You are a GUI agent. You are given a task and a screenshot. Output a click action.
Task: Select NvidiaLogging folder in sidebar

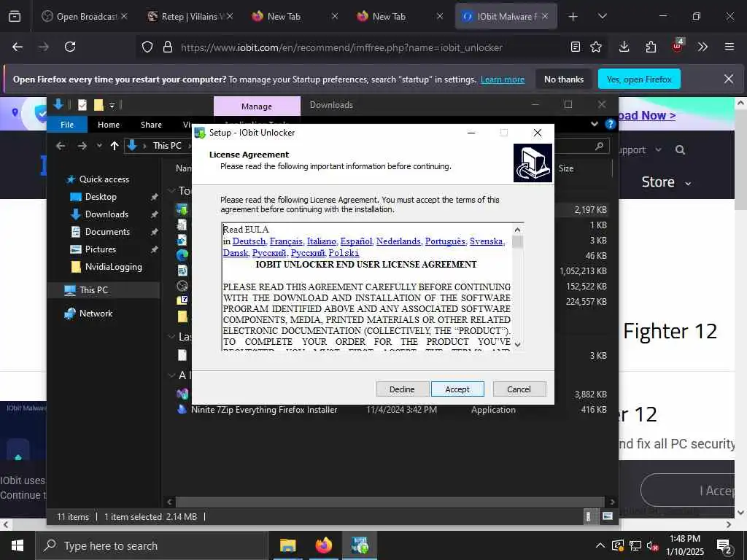113,267
